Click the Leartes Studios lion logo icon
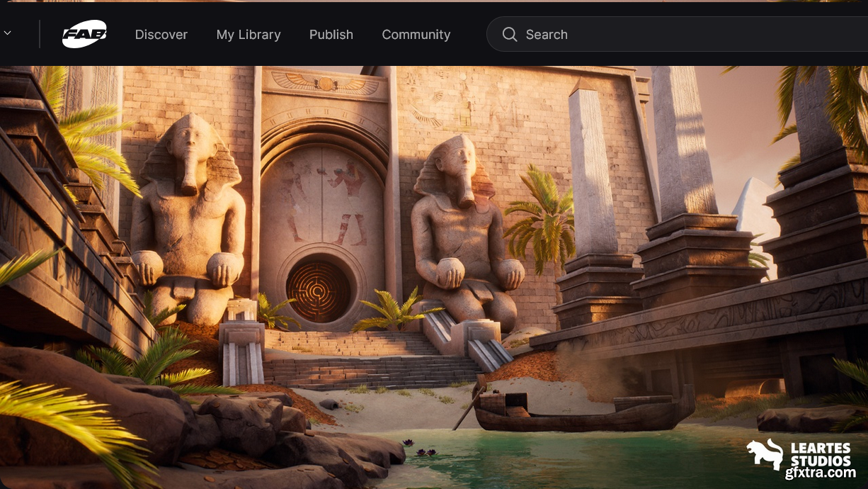 [x=765, y=454]
